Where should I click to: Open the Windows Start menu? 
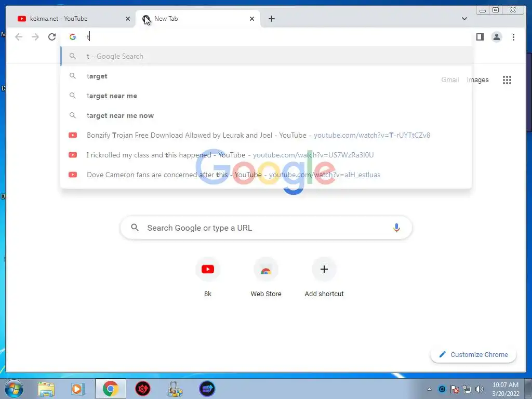pyautogui.click(x=14, y=389)
